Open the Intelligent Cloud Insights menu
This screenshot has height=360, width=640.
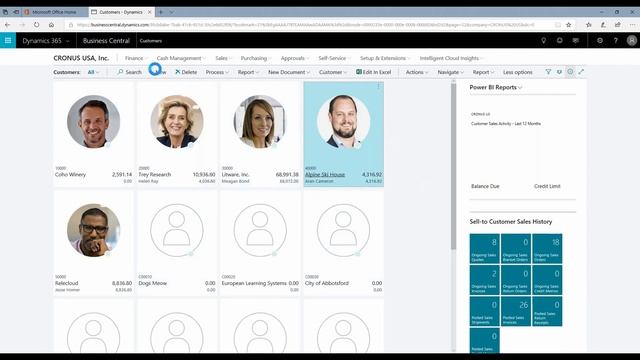[451, 58]
